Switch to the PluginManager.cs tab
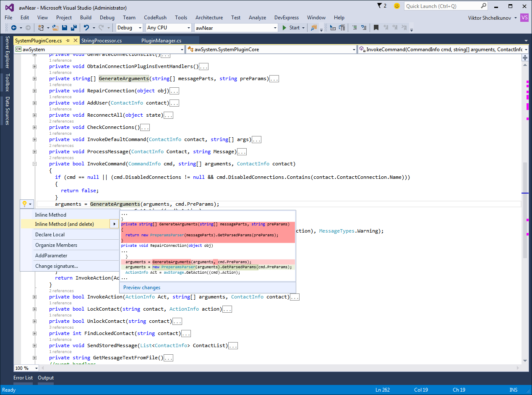The width and height of the screenshot is (532, 395). coord(161,41)
